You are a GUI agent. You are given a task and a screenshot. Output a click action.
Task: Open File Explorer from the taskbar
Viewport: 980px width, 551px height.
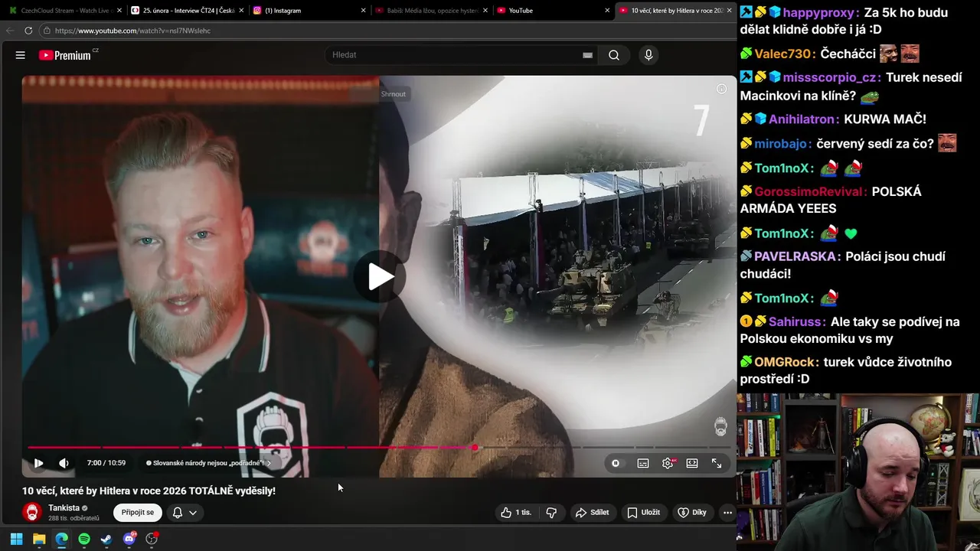(39, 539)
